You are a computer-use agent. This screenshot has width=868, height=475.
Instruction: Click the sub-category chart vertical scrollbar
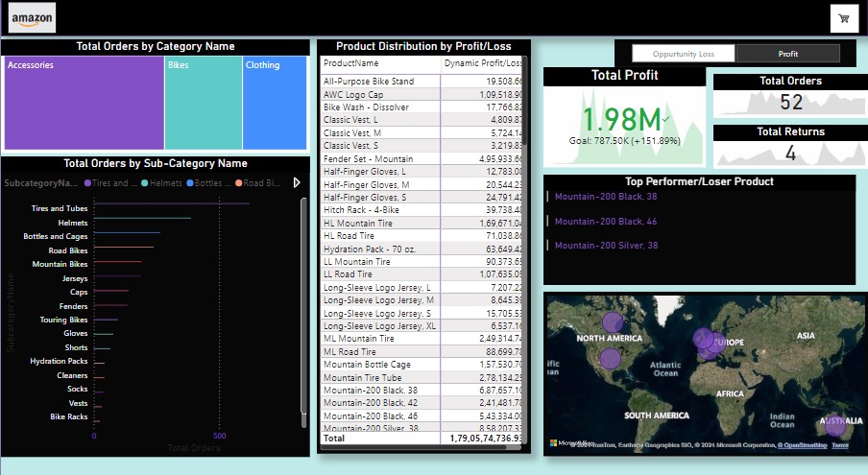[x=303, y=306]
